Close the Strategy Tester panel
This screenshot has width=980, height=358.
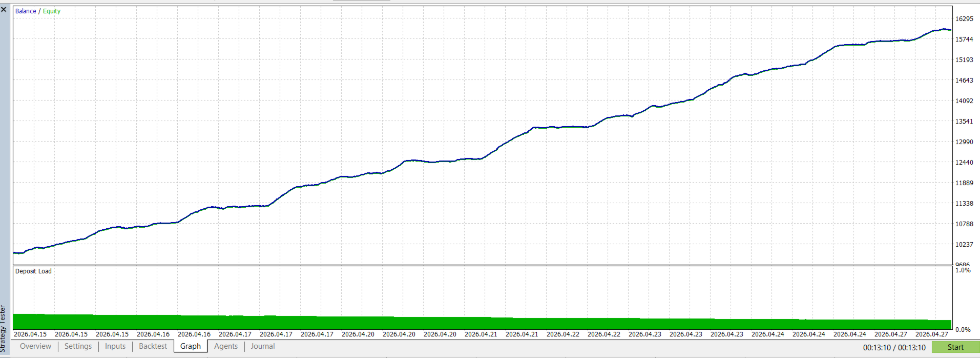pyautogui.click(x=4, y=9)
